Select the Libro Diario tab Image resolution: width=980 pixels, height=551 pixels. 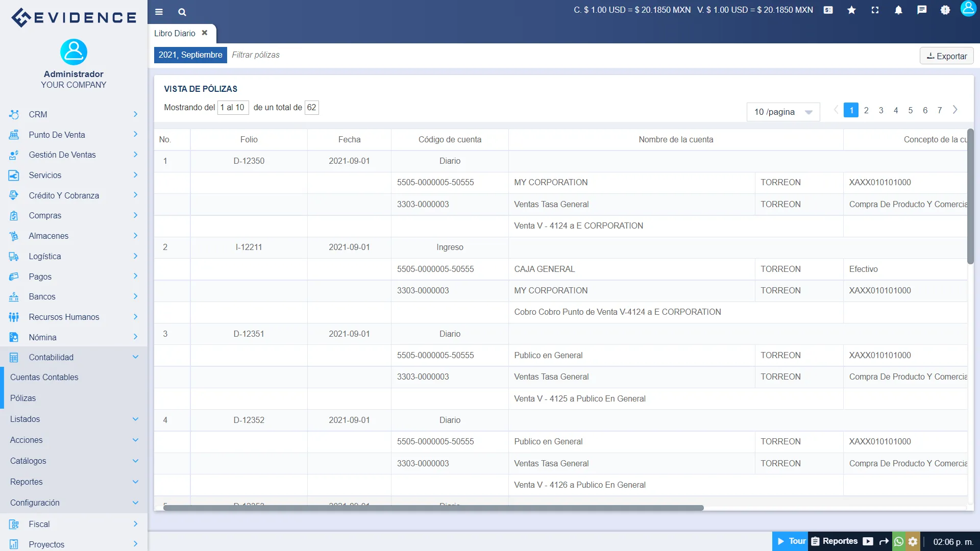[x=175, y=33]
